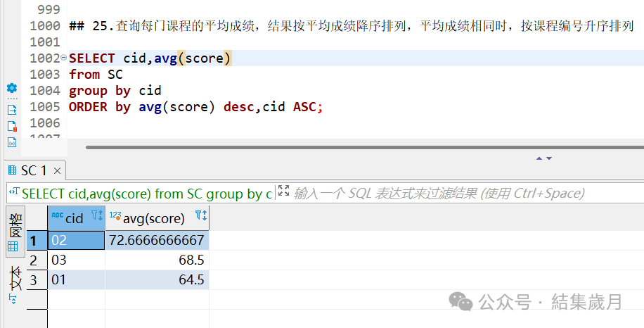The height and width of the screenshot is (328, 644).
Task: Select the cell with value 68.5
Action: pos(157,260)
